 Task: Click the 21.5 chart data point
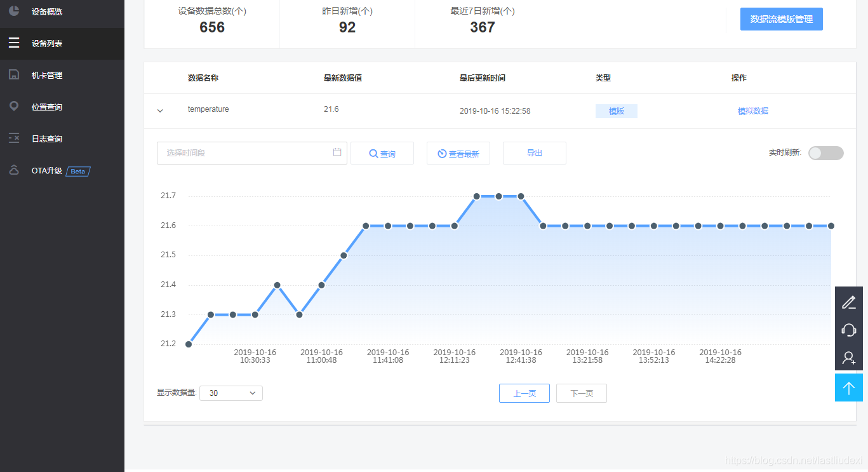click(344, 255)
